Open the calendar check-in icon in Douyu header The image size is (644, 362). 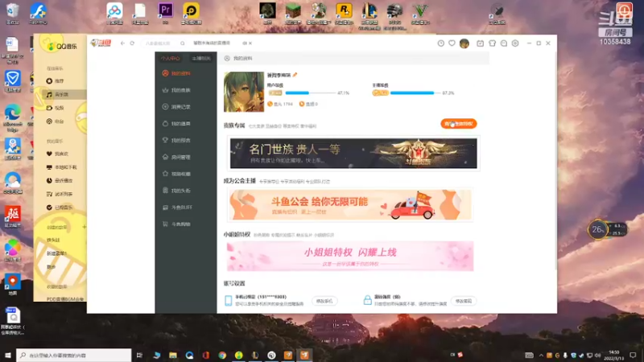coord(480,43)
